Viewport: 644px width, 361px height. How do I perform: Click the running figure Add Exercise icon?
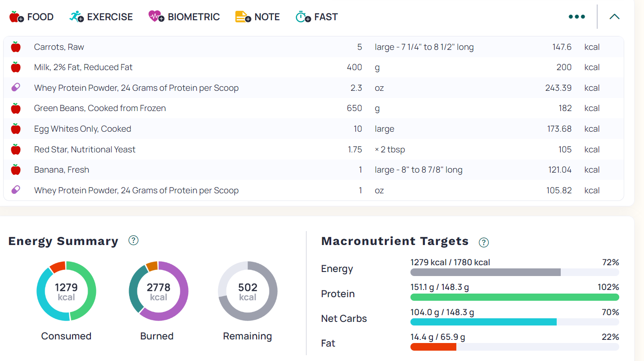tap(77, 17)
